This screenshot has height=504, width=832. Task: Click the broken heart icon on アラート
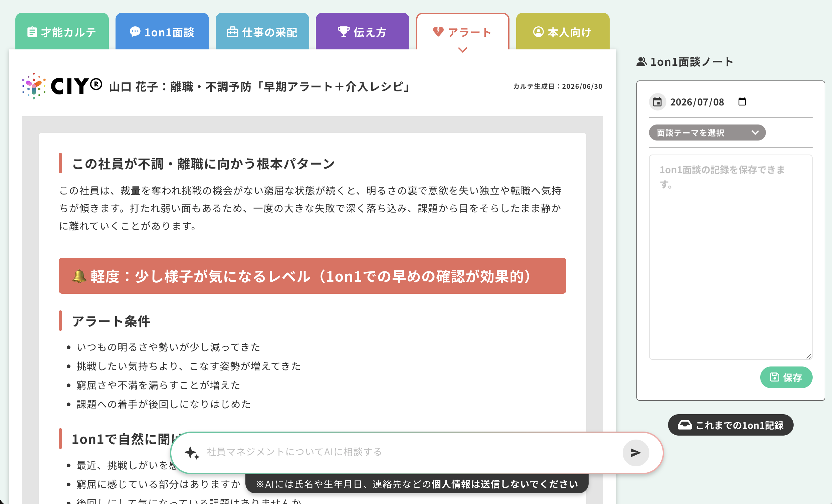click(x=438, y=31)
